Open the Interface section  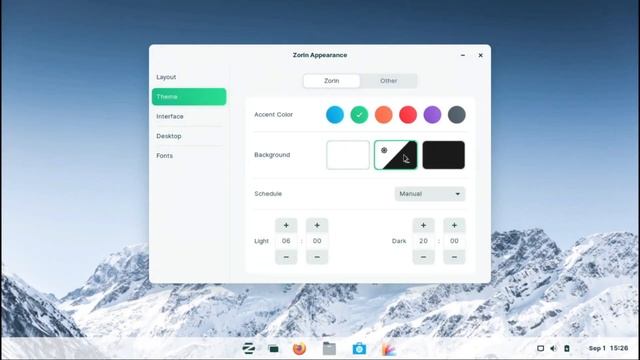(189, 116)
